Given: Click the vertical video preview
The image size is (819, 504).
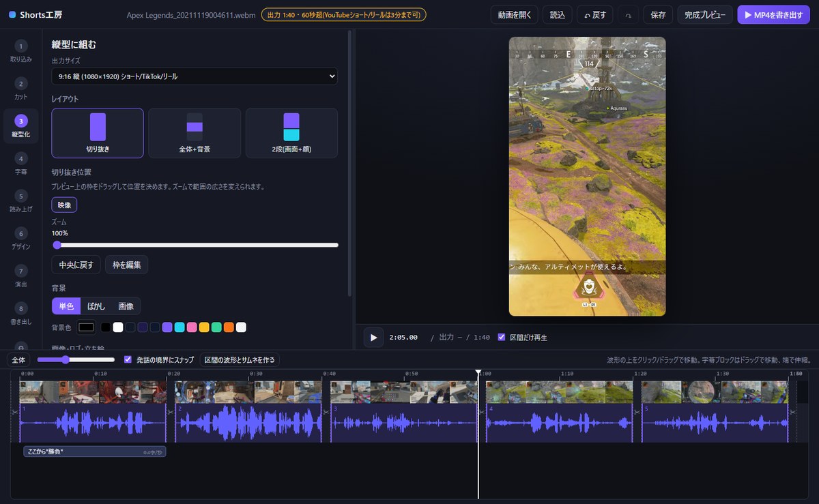Looking at the screenshot, I should (587, 176).
